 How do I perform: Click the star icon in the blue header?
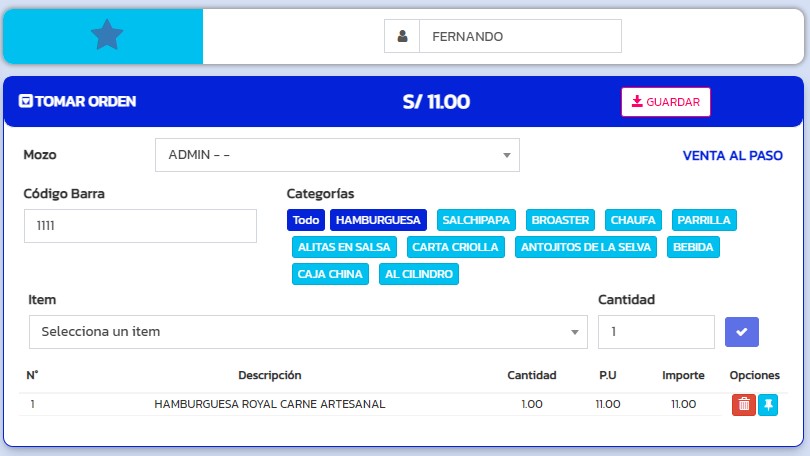coord(106,36)
